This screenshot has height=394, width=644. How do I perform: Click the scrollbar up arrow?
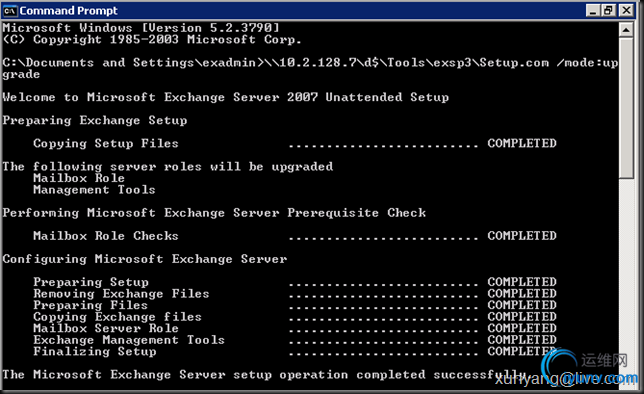tap(626, 30)
